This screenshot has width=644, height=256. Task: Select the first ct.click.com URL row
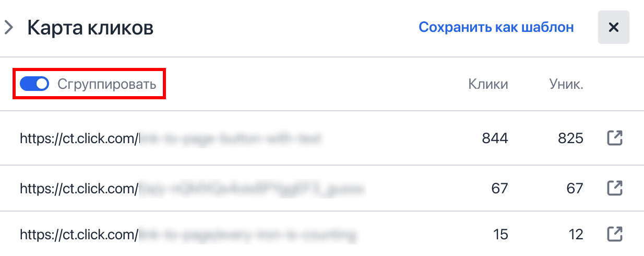pyautogui.click(x=322, y=138)
